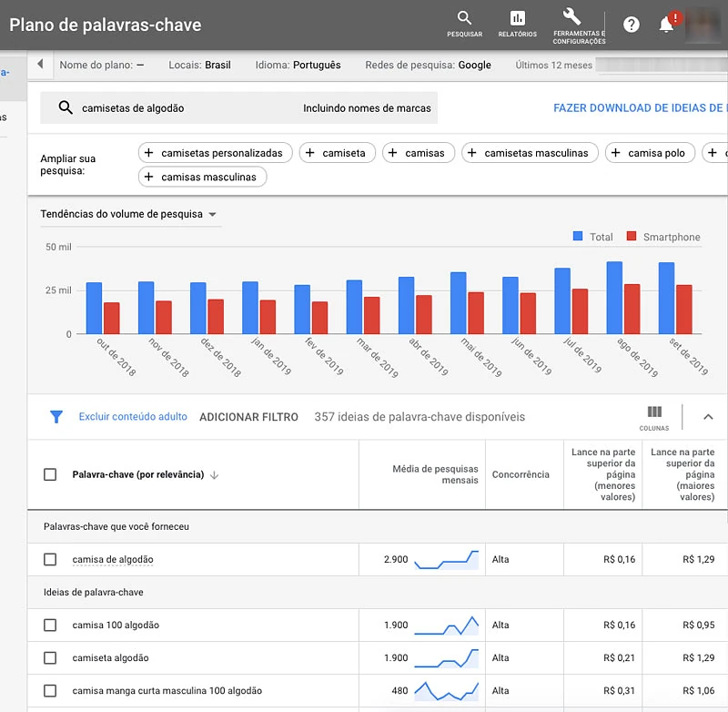Add the camisetas masculinas suggestion

(x=530, y=153)
